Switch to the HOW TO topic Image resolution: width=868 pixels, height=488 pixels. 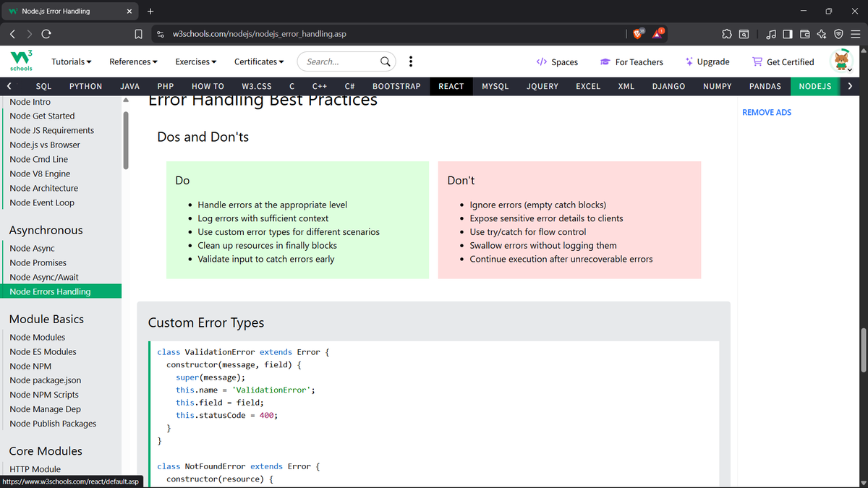pos(208,86)
